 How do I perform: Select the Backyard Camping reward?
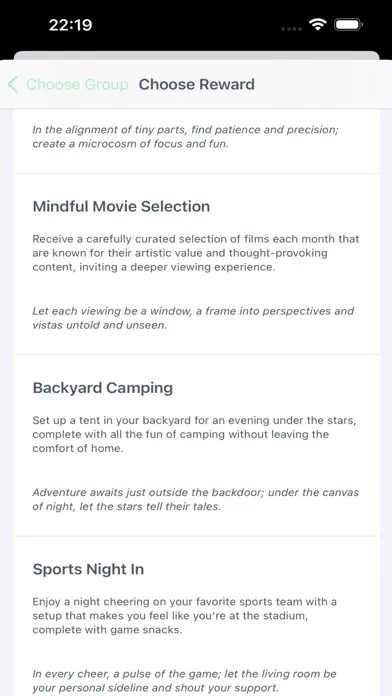pos(196,446)
